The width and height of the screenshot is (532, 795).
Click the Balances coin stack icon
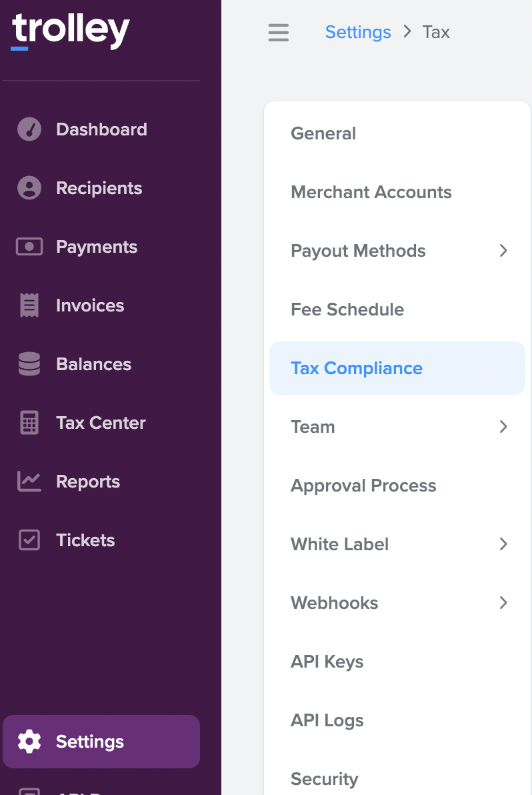click(x=29, y=364)
